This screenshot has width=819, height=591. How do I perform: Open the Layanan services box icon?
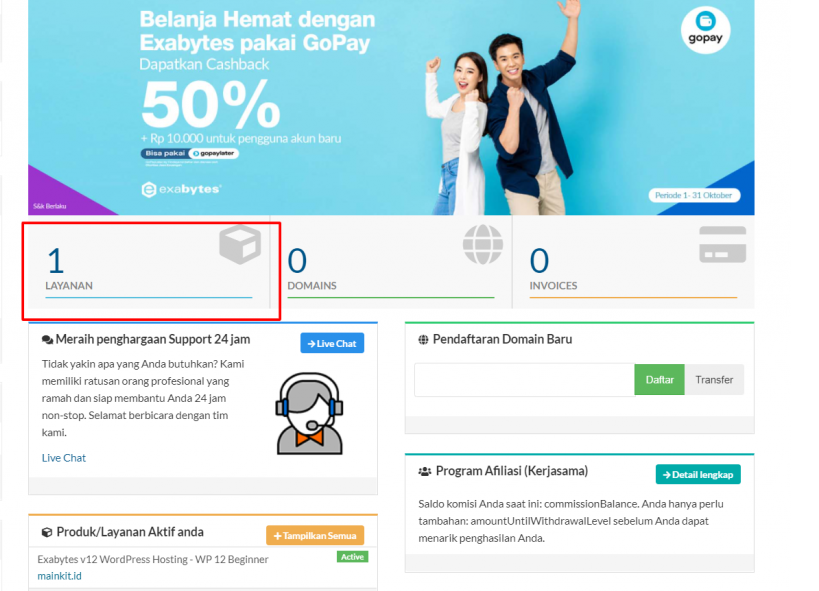240,244
